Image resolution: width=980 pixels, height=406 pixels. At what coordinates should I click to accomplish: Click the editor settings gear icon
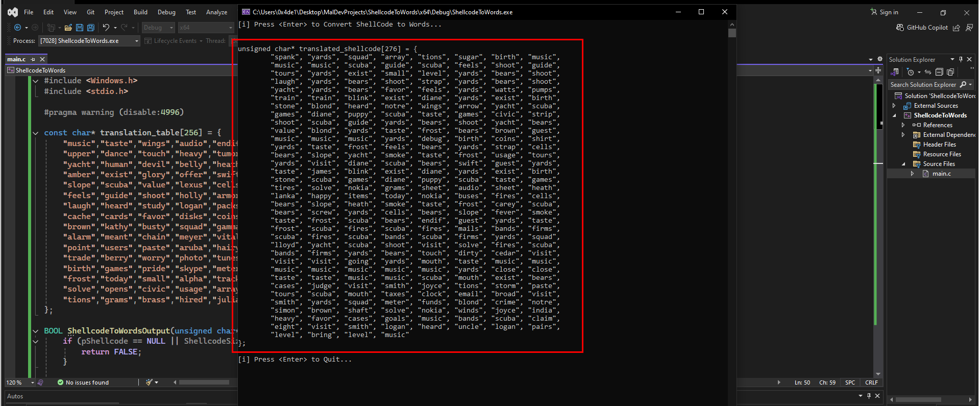pos(879,59)
